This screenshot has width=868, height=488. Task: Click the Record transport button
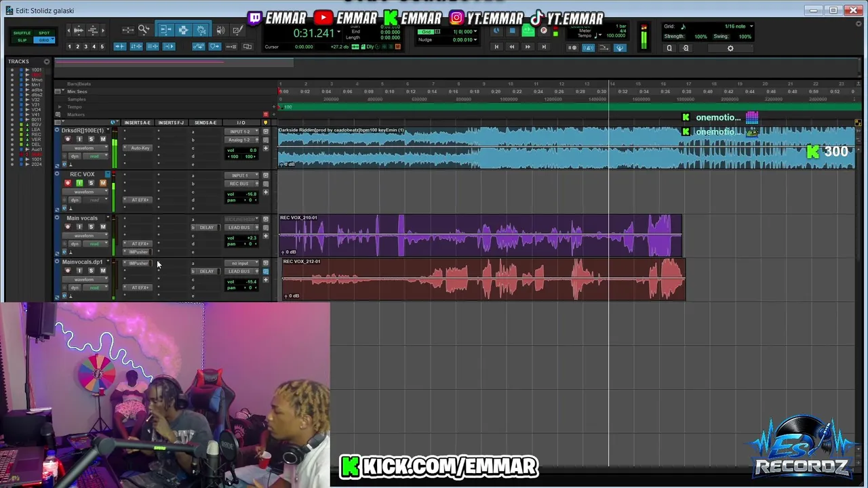point(544,31)
